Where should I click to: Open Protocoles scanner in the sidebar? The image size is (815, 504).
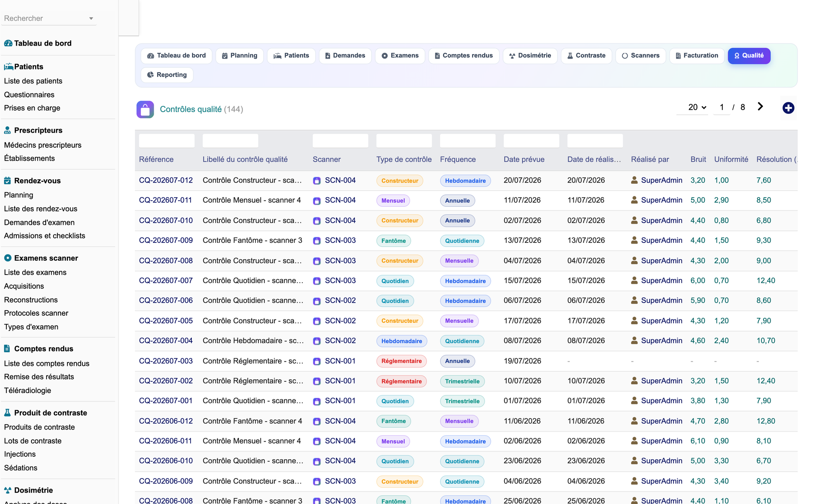point(36,313)
